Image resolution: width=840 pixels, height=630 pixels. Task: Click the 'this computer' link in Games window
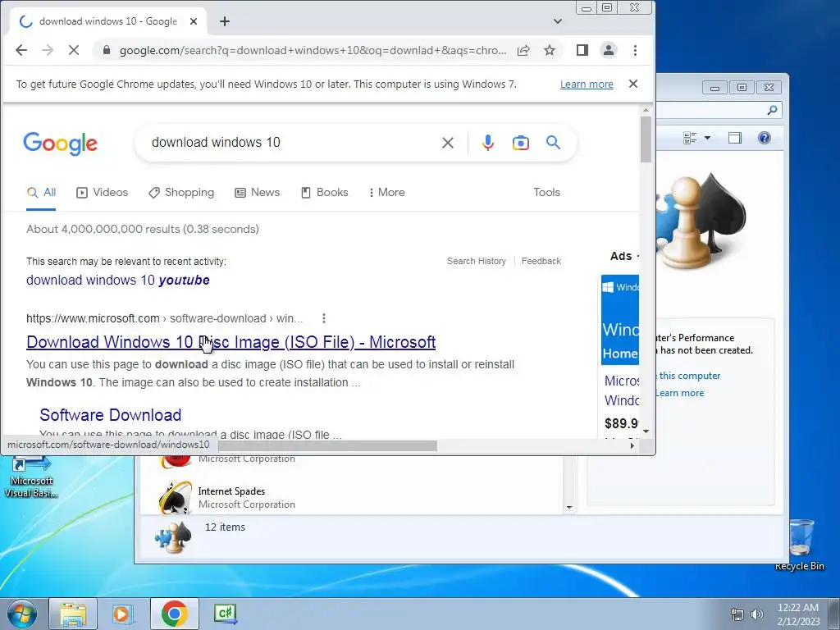point(689,376)
